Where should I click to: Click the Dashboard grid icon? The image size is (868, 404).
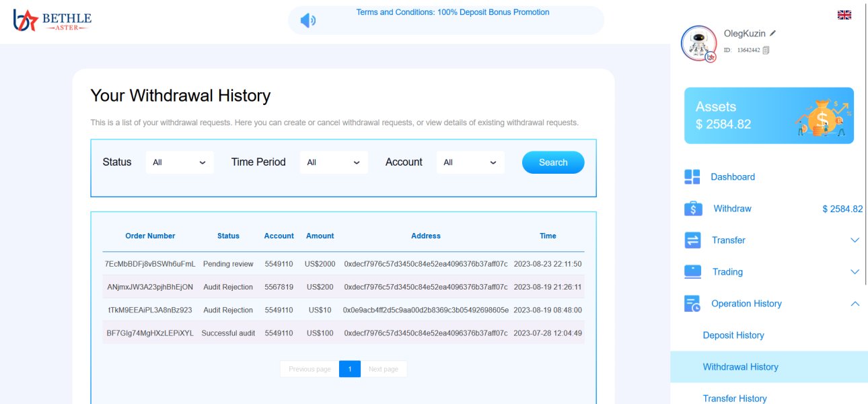pos(692,177)
